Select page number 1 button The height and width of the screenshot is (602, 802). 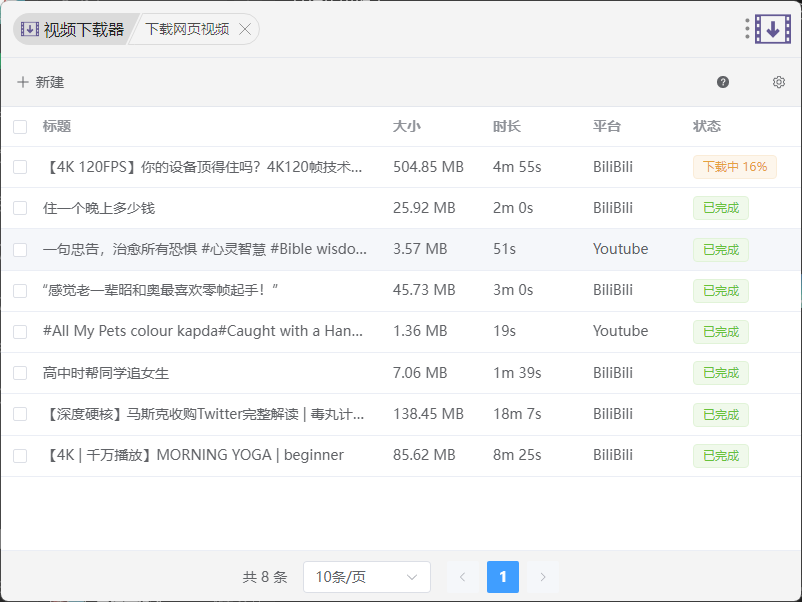pyautogui.click(x=503, y=577)
